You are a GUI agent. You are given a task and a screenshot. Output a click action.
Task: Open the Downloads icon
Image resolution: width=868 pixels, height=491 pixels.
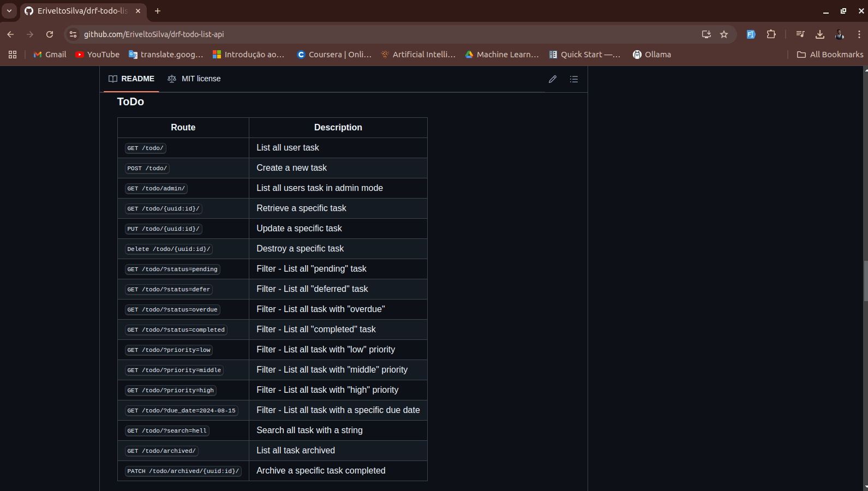point(820,34)
